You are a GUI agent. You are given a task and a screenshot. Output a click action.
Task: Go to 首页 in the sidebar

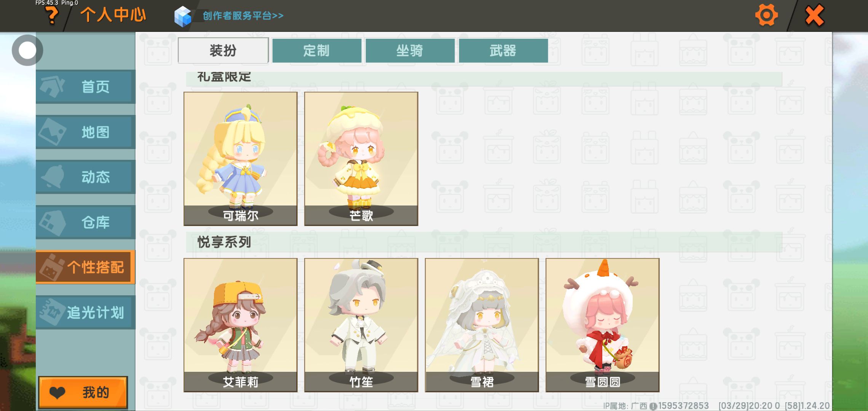tap(86, 87)
